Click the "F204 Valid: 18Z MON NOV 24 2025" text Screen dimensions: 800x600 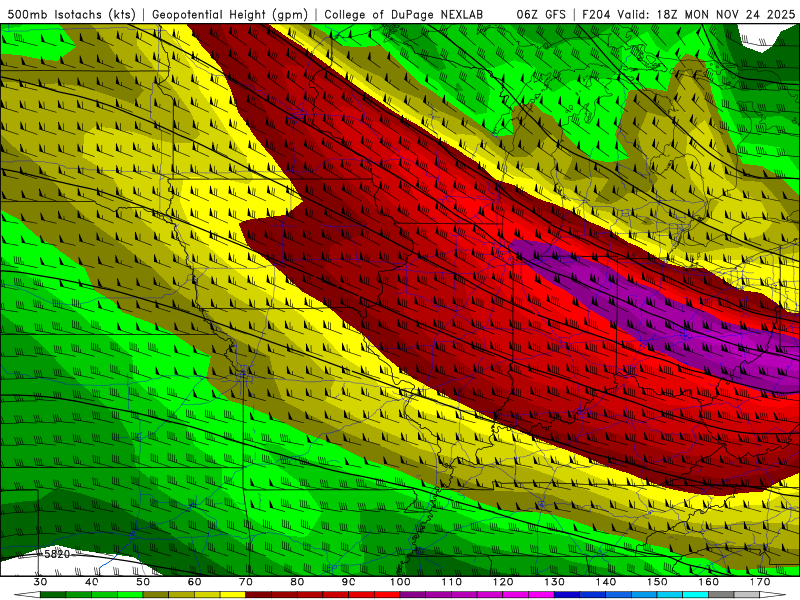[x=688, y=14]
